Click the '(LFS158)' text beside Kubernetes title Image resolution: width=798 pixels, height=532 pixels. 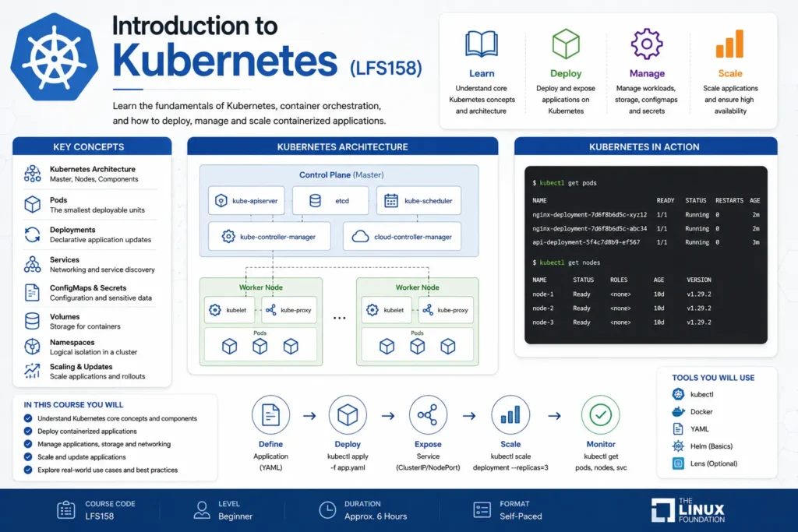coord(386,68)
